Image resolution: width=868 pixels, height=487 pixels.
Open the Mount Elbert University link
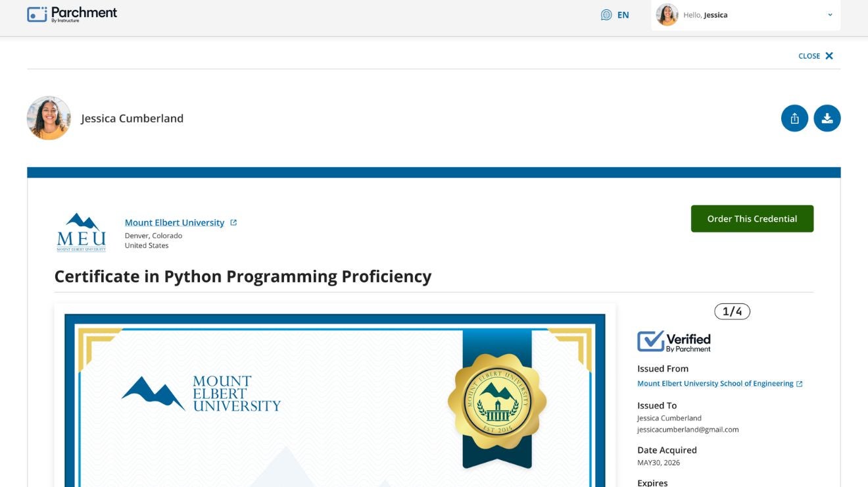[174, 222]
